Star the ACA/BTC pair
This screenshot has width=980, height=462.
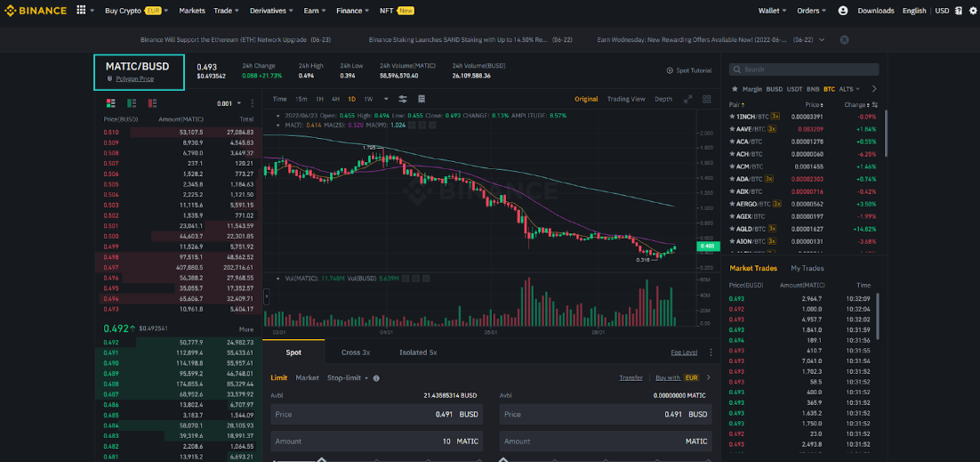[733, 142]
